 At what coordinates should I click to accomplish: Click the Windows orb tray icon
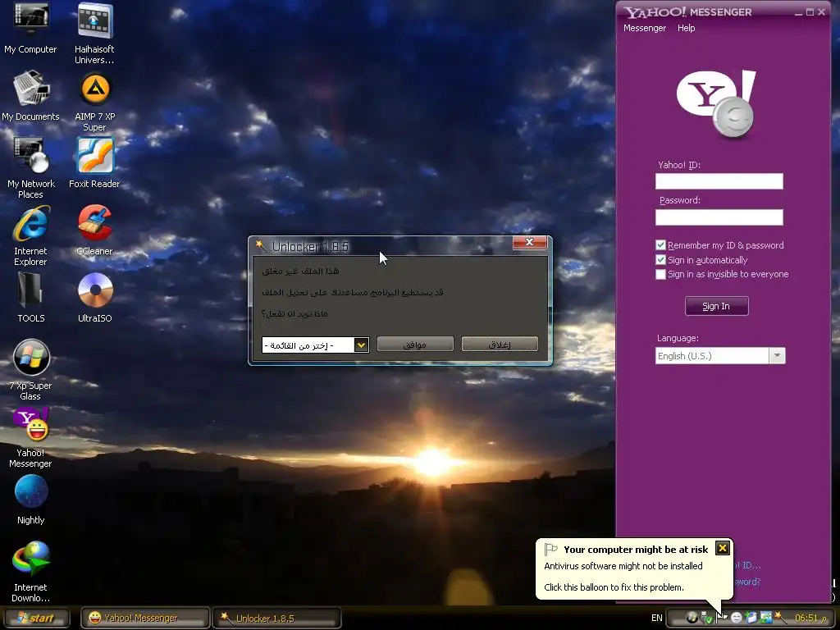tap(692, 618)
